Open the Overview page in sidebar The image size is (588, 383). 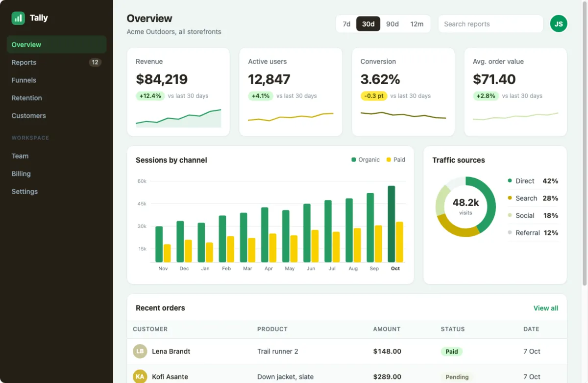tap(57, 45)
